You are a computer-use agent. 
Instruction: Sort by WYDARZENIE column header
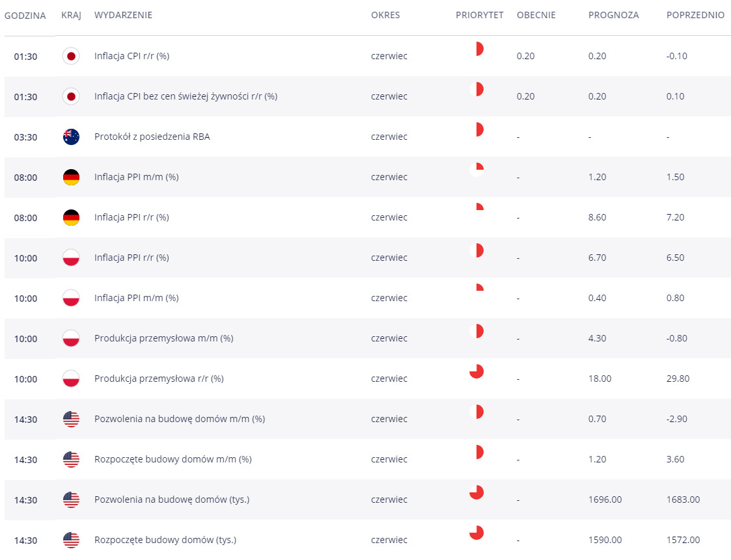click(123, 15)
